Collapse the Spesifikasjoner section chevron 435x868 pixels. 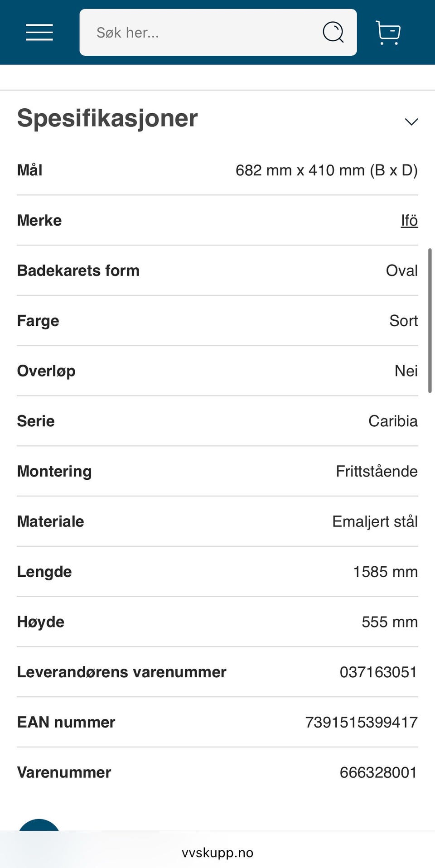[411, 121]
